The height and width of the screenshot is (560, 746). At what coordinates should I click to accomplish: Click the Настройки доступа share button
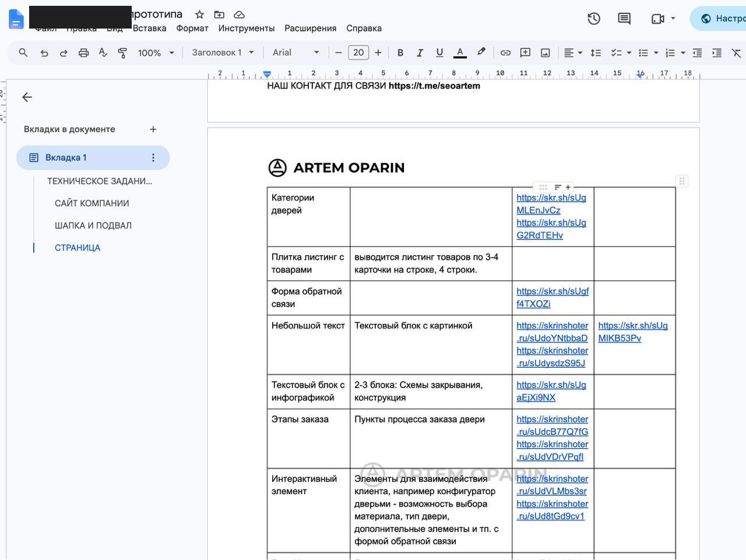coord(718,19)
